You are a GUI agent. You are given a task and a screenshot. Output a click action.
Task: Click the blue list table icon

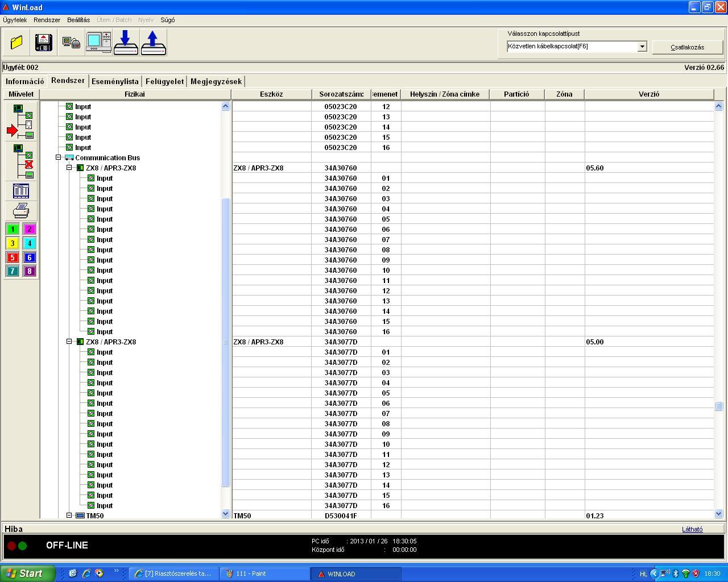tap(21, 191)
